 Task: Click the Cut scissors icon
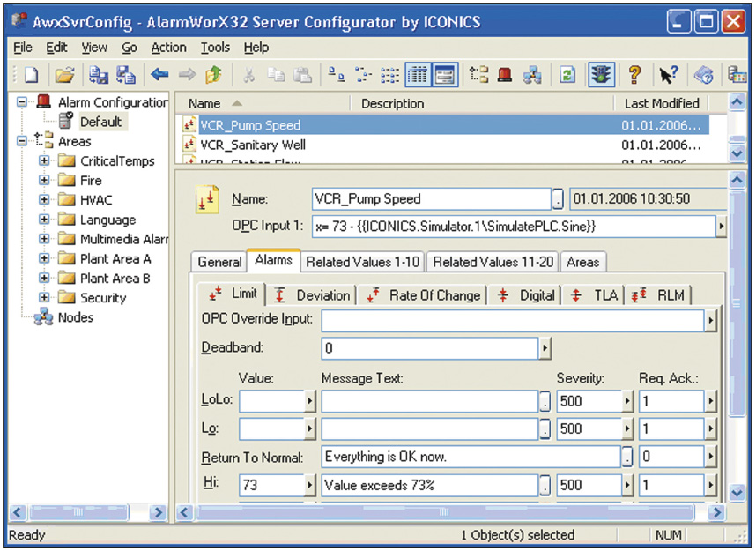click(248, 75)
